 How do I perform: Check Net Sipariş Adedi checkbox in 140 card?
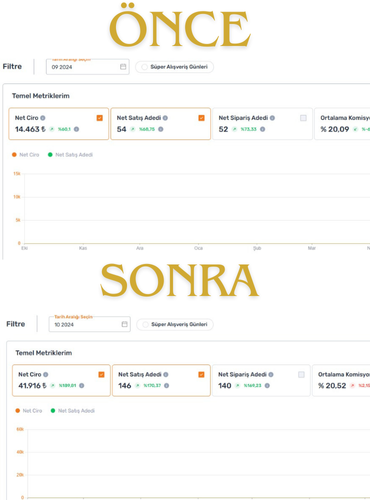click(301, 375)
